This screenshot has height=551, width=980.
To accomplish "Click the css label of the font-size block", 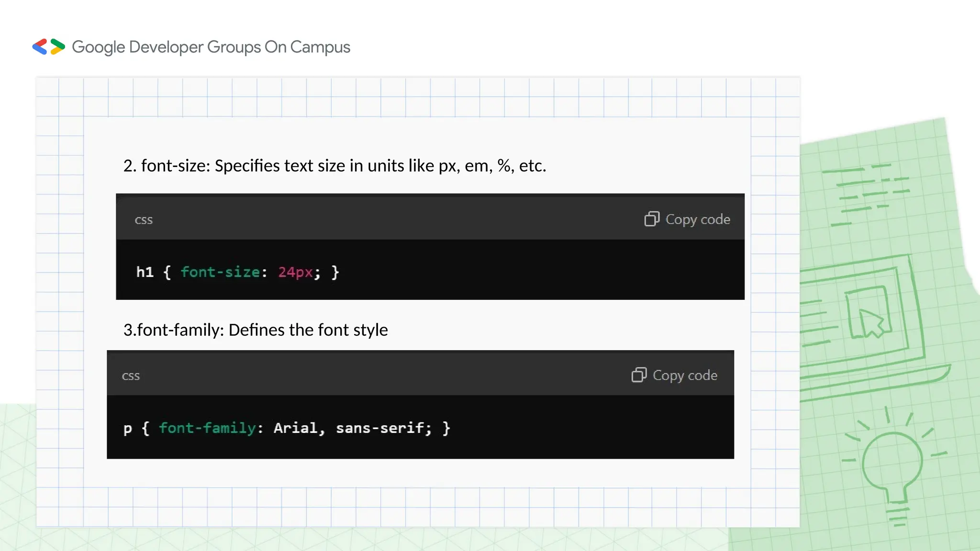I will coord(144,220).
